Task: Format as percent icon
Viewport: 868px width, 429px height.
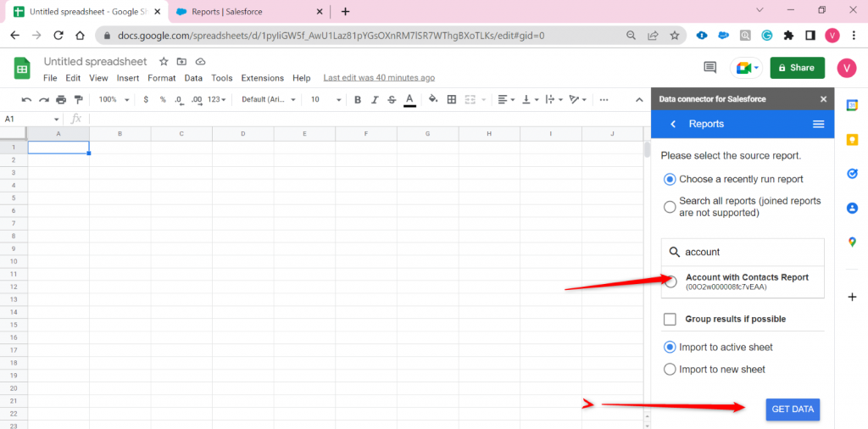Action: tap(163, 100)
